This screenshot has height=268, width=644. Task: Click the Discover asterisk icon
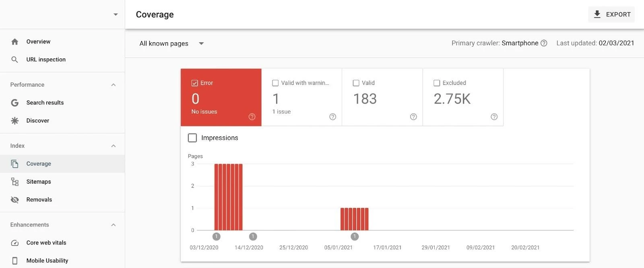[x=15, y=120]
